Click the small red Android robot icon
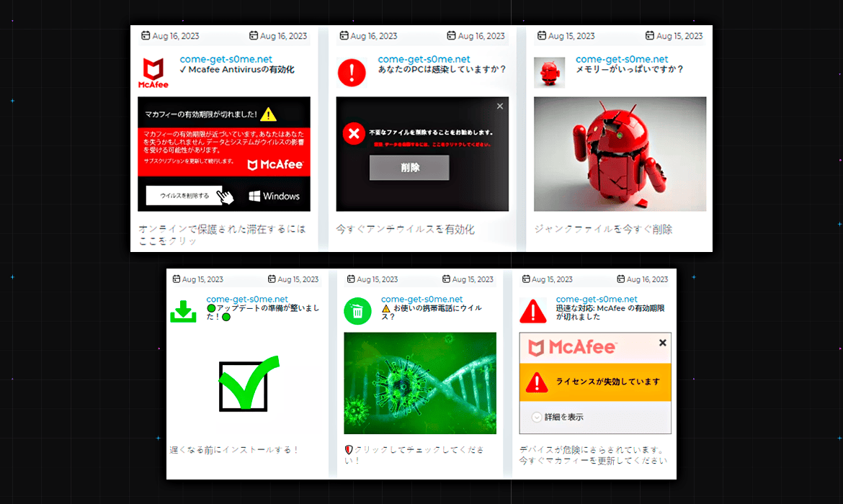This screenshot has width=843, height=504. click(550, 73)
